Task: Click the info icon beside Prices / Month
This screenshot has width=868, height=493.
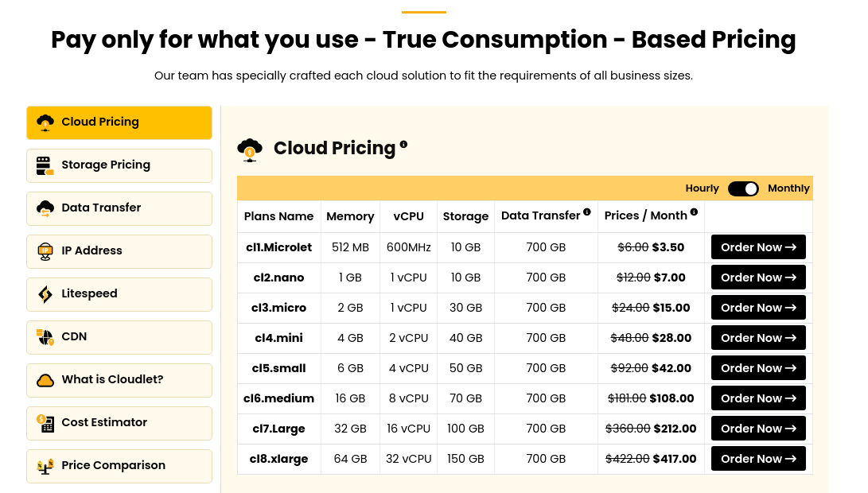Action: [693, 212]
